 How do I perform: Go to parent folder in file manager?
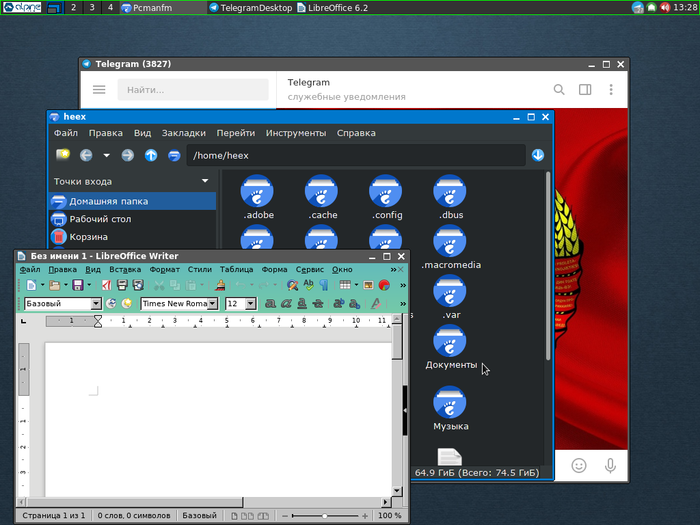[151, 155]
